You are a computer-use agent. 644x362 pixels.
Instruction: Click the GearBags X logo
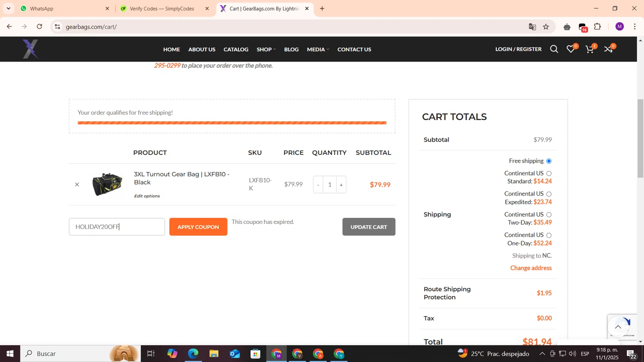pos(30,49)
